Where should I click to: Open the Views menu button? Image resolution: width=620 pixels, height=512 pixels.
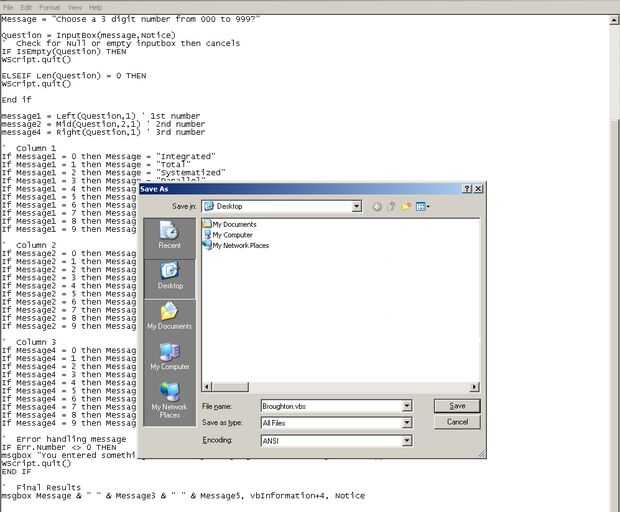(x=422, y=206)
